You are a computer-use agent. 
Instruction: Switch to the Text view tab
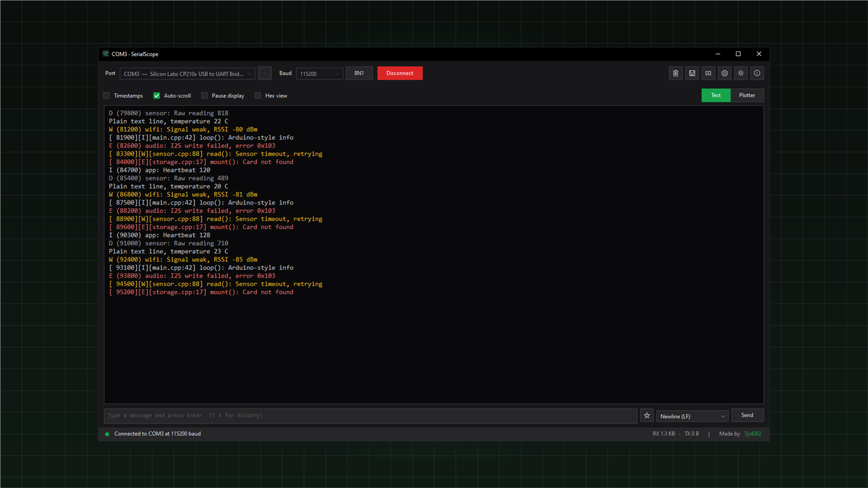[x=716, y=95]
